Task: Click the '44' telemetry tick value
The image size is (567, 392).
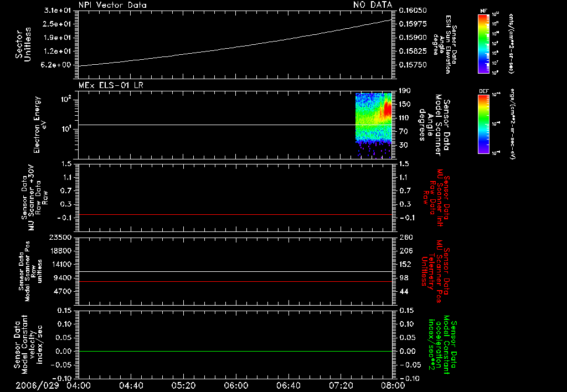Action: (x=404, y=291)
